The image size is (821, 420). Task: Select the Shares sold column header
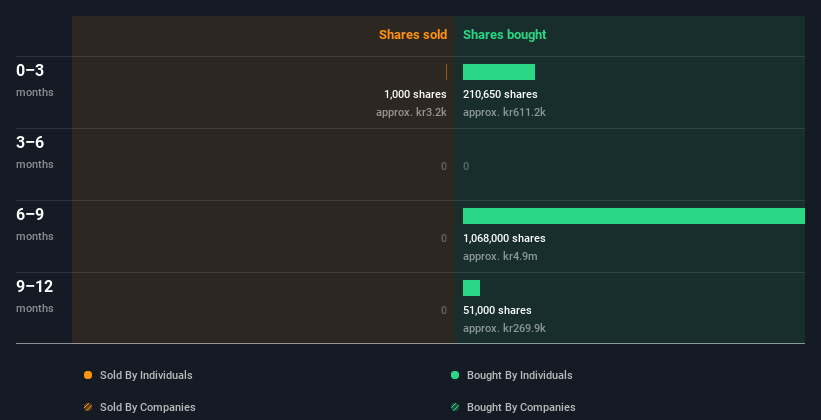(412, 35)
